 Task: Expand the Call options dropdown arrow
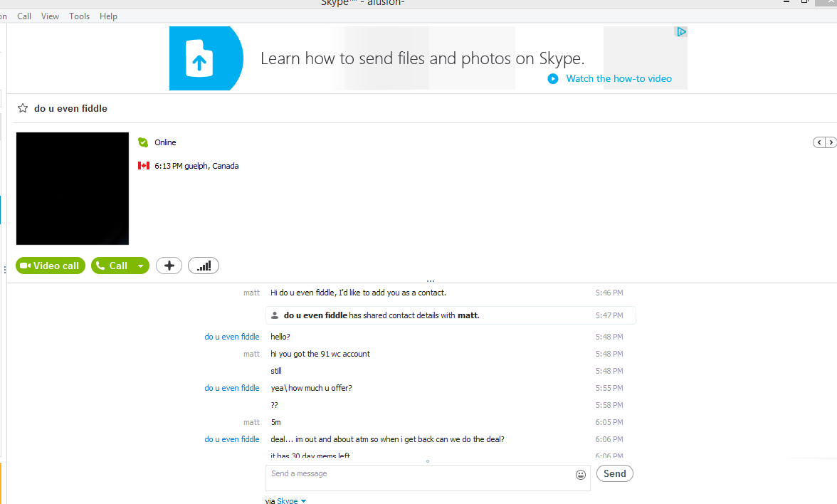(141, 266)
